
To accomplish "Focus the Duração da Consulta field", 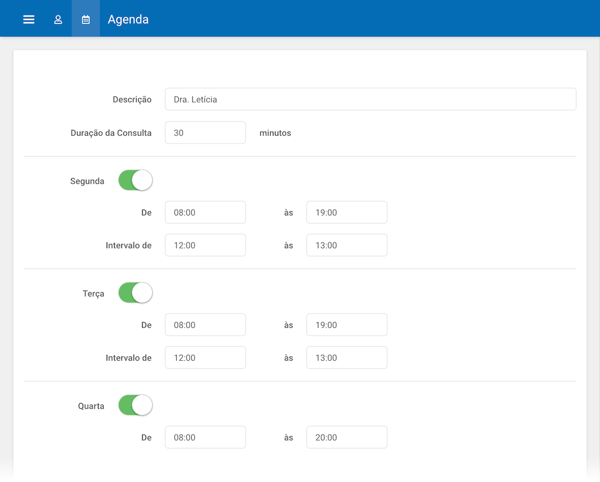I will (205, 133).
